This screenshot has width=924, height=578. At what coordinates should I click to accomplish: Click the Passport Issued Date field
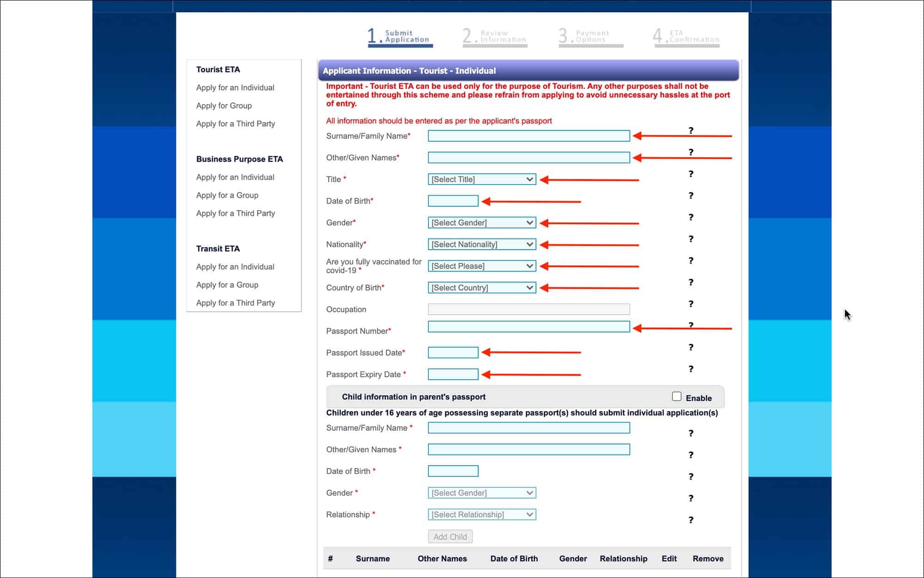(453, 353)
